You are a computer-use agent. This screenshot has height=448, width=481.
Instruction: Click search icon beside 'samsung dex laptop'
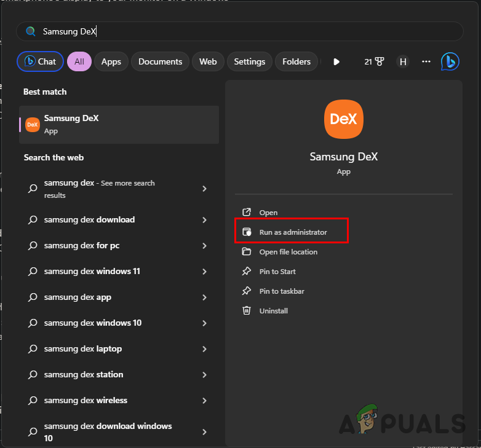33,349
